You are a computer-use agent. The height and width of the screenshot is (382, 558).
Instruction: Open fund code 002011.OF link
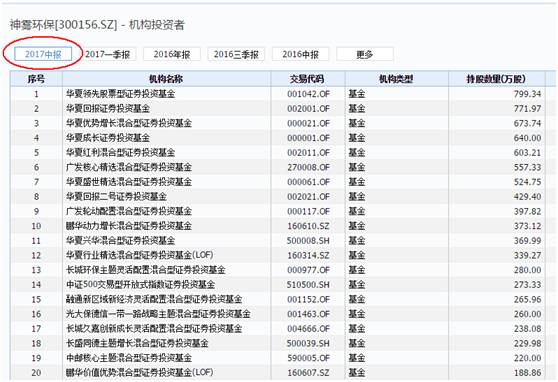[x=308, y=153]
